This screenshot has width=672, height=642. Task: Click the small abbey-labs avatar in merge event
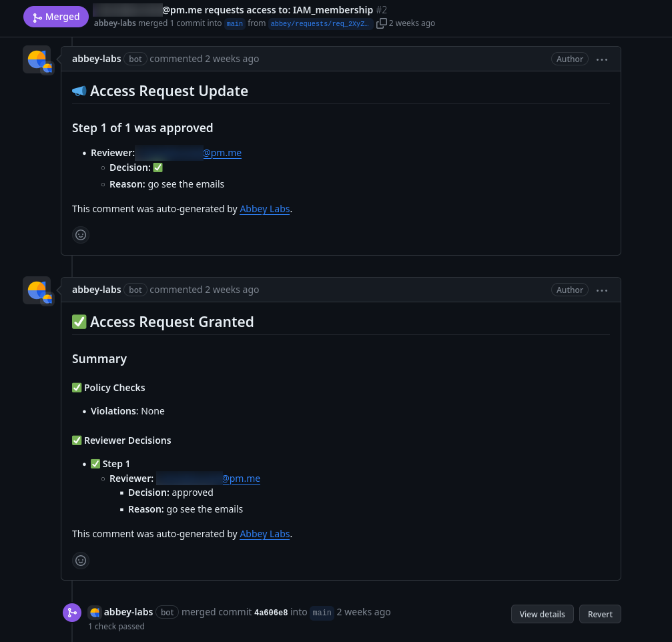coord(95,613)
